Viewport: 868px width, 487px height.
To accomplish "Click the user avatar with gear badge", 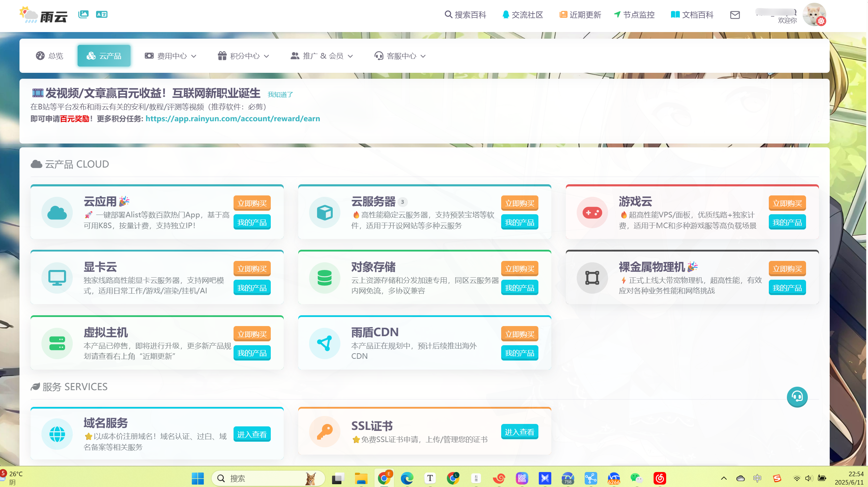I will click(814, 15).
